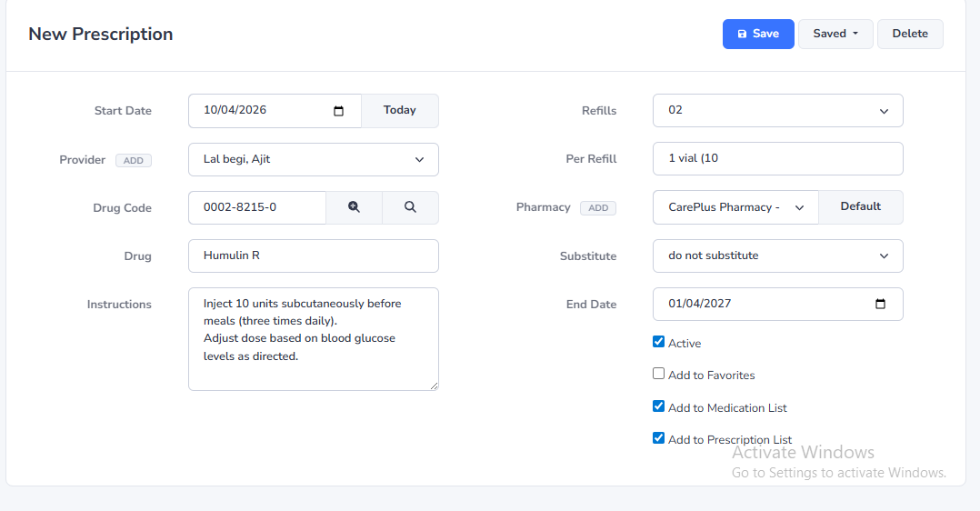Viewport: 980px width, 511px height.
Task: Uncheck the Active checkbox
Action: point(659,342)
